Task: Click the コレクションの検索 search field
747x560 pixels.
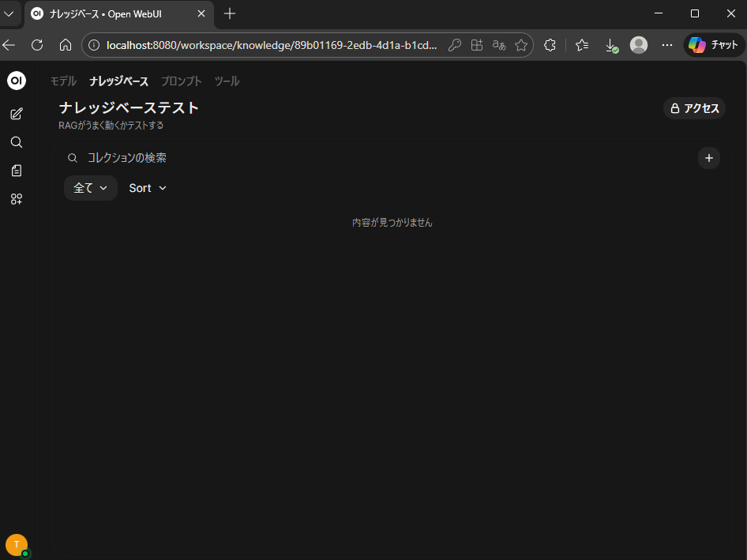Action: pos(379,158)
